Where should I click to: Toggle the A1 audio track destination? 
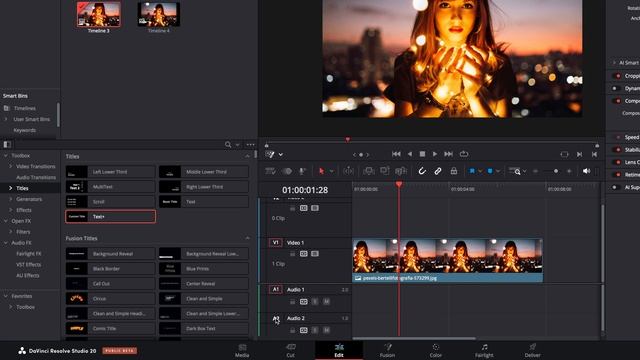276,289
